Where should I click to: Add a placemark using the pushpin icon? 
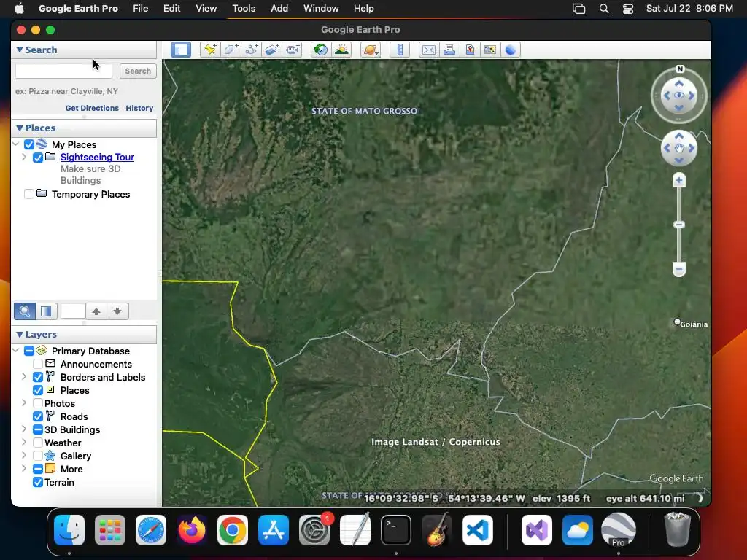[x=210, y=50]
